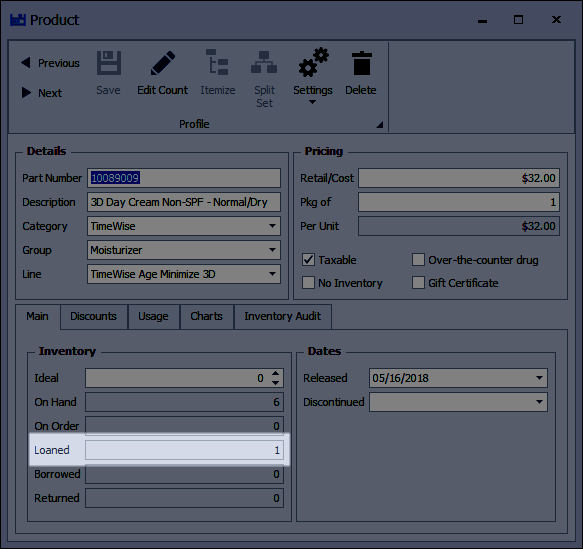Click the Delete trash can icon
583x549 pixels.
[361, 63]
